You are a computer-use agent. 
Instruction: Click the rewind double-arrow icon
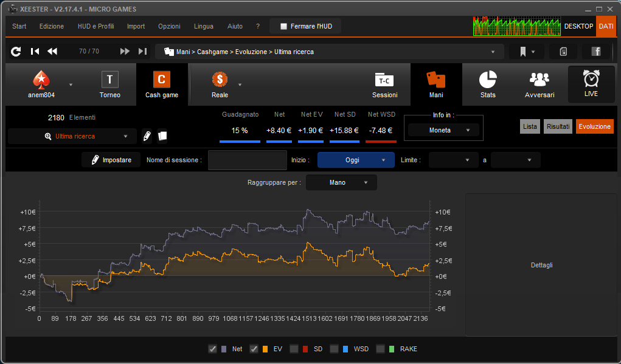52,52
